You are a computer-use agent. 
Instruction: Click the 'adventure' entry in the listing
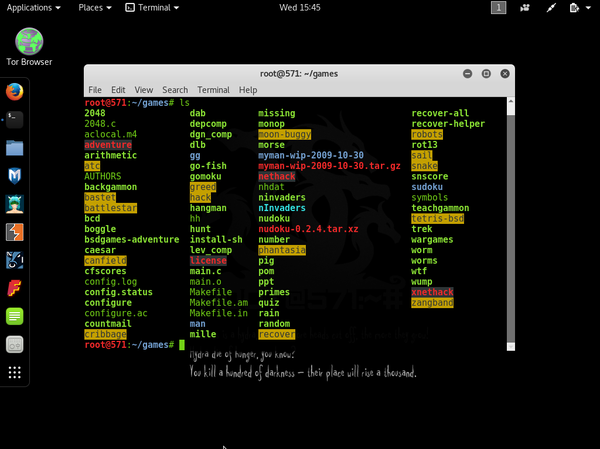click(x=108, y=145)
